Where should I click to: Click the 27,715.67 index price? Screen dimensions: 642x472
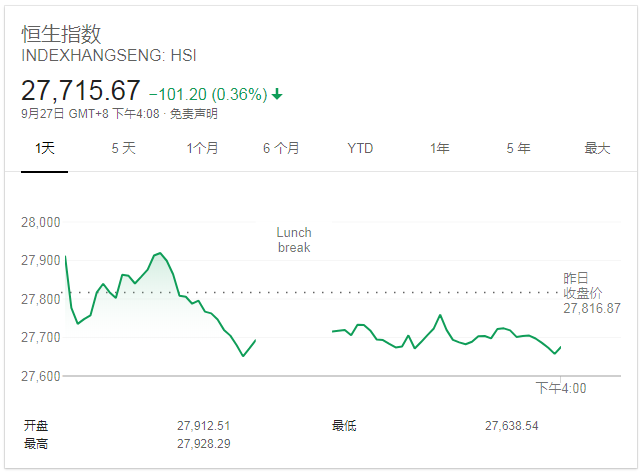[81, 90]
